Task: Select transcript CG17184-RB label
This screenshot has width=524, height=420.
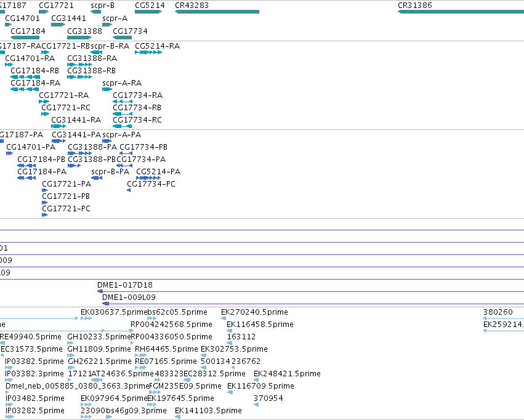Action: tap(34, 70)
